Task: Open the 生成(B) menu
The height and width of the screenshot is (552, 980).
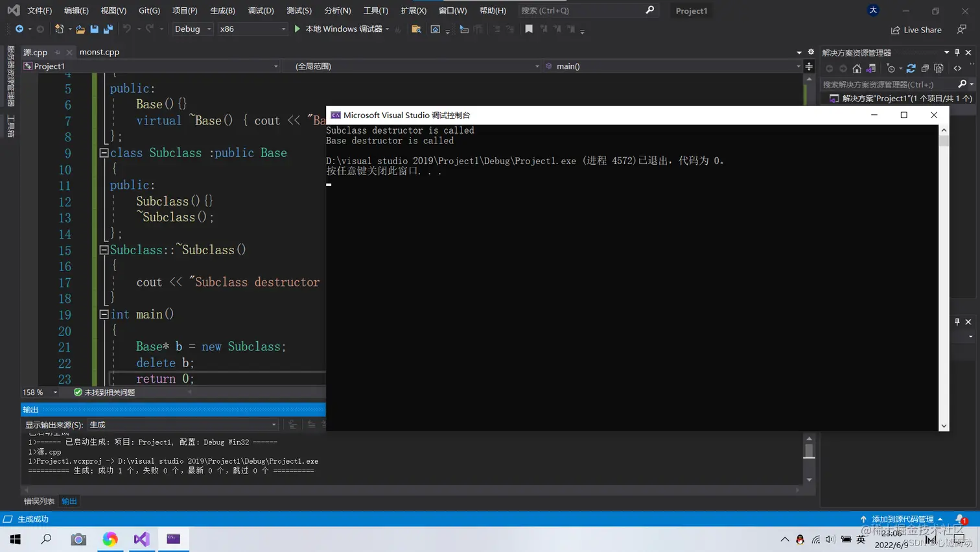Action: [x=222, y=10]
